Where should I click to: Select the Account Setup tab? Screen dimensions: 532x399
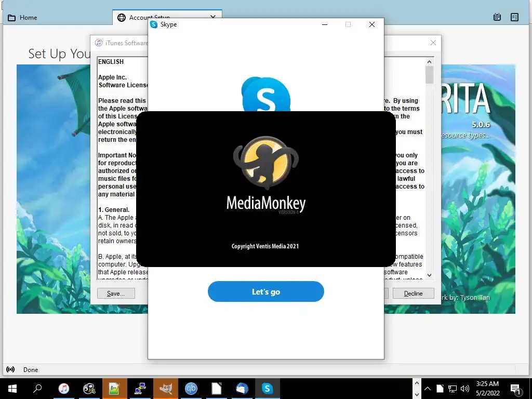[167, 17]
